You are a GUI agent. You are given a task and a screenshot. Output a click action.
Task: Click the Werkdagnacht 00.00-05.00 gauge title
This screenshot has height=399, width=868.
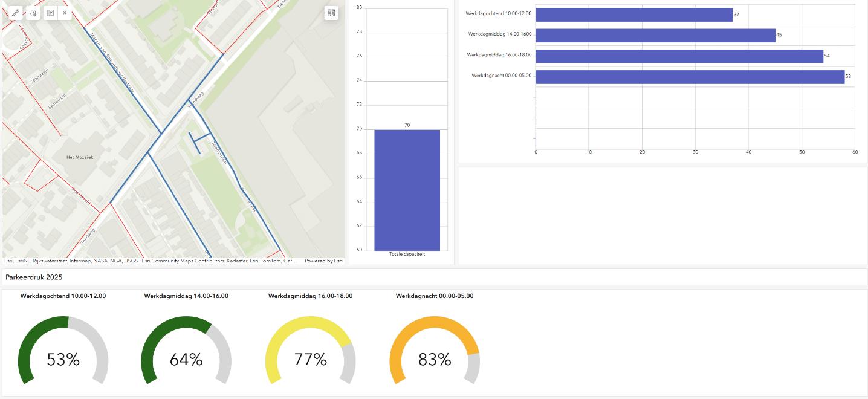pyautogui.click(x=435, y=296)
